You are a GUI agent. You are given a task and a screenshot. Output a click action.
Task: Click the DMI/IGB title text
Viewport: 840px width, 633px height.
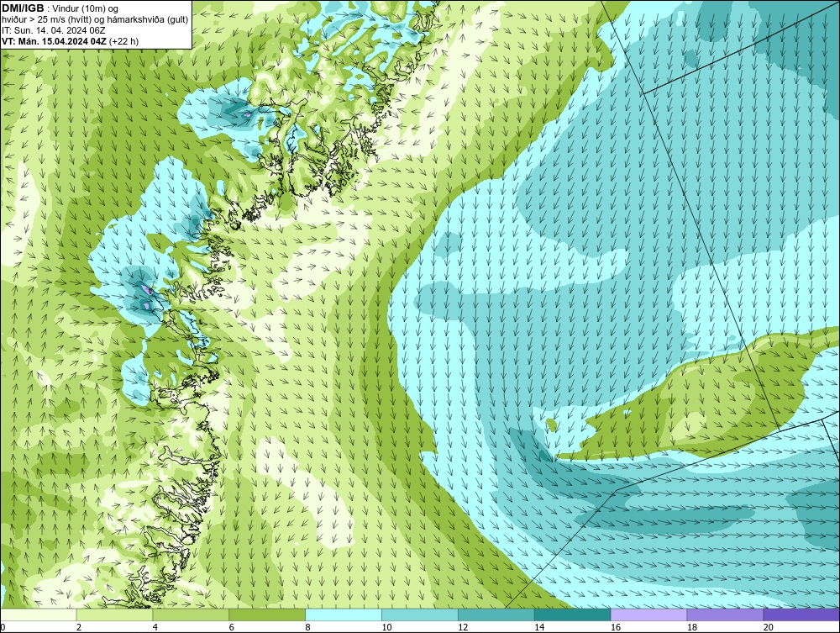pos(23,8)
